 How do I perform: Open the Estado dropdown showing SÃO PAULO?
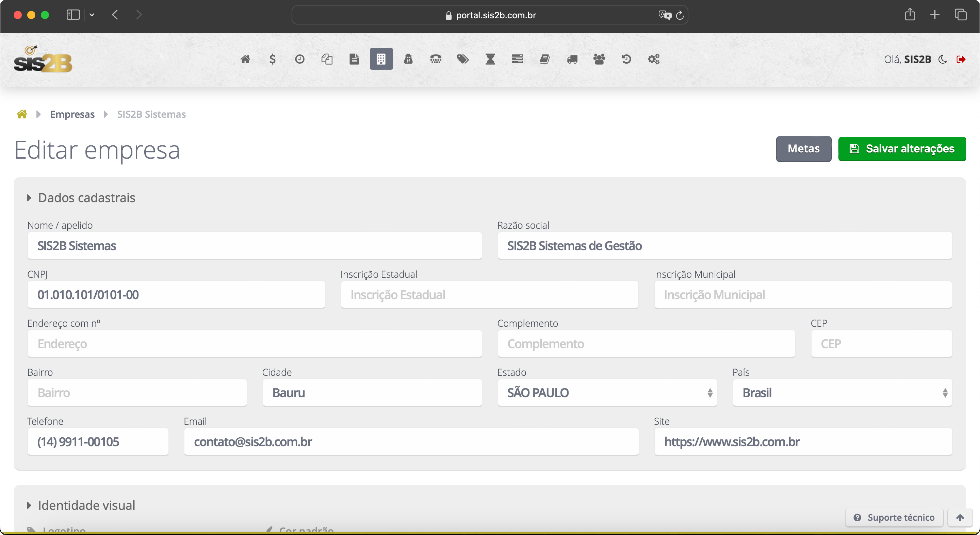[x=607, y=392]
